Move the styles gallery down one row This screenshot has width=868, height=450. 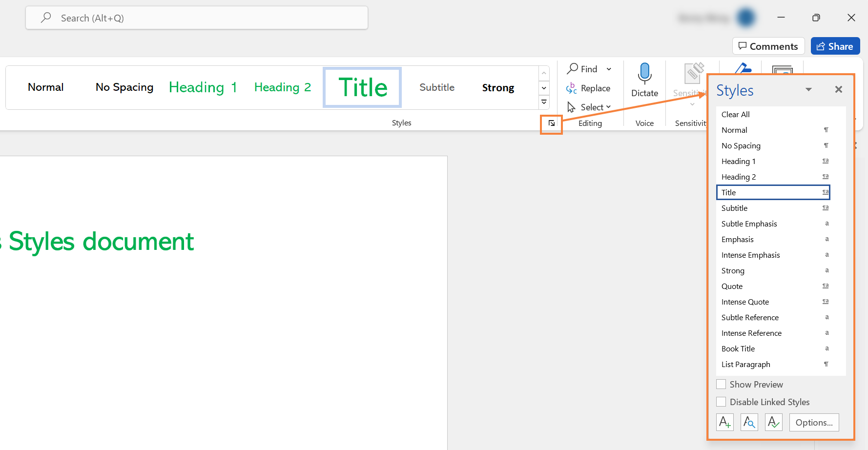coord(544,88)
